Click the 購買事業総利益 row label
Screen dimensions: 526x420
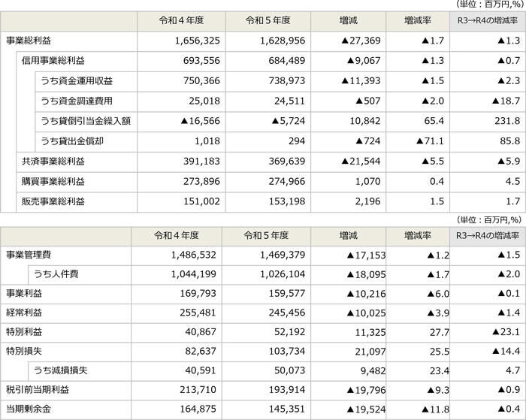pos(53,182)
